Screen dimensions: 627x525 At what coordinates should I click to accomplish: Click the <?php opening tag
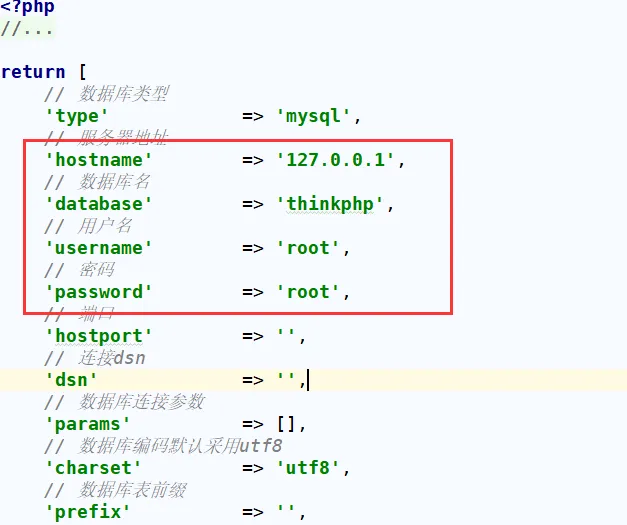coord(28,8)
